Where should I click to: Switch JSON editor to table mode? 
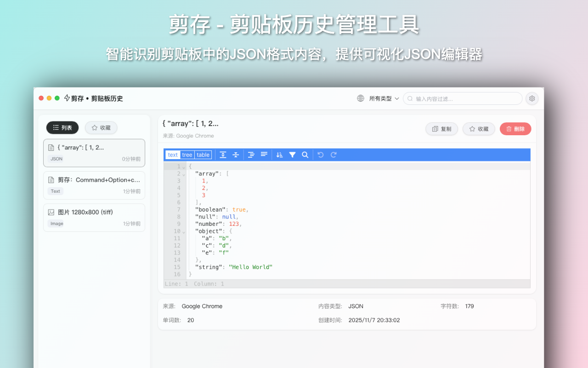click(203, 155)
